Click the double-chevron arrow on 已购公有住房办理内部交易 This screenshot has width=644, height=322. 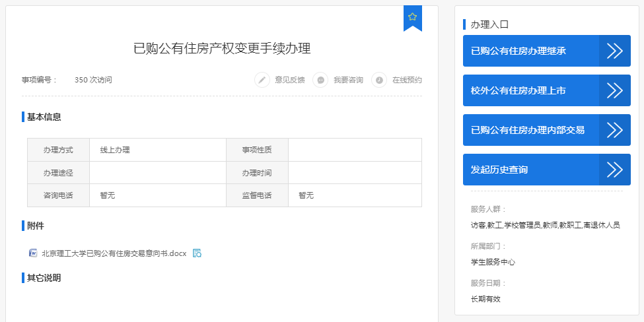[x=614, y=130]
